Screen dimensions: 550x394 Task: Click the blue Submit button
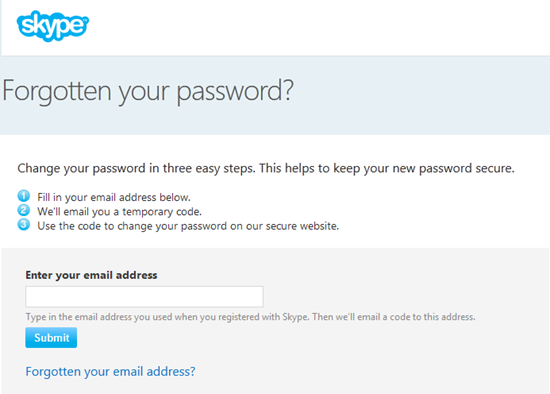coord(51,338)
